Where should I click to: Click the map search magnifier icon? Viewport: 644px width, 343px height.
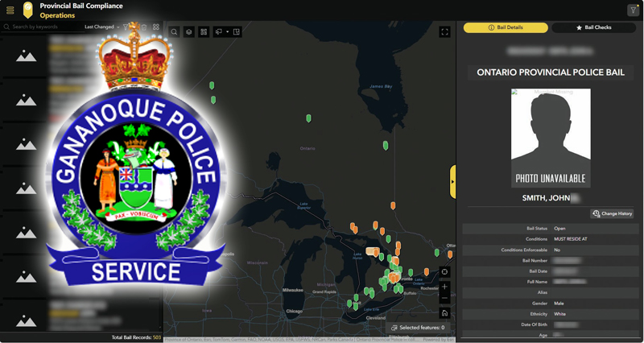tap(175, 32)
